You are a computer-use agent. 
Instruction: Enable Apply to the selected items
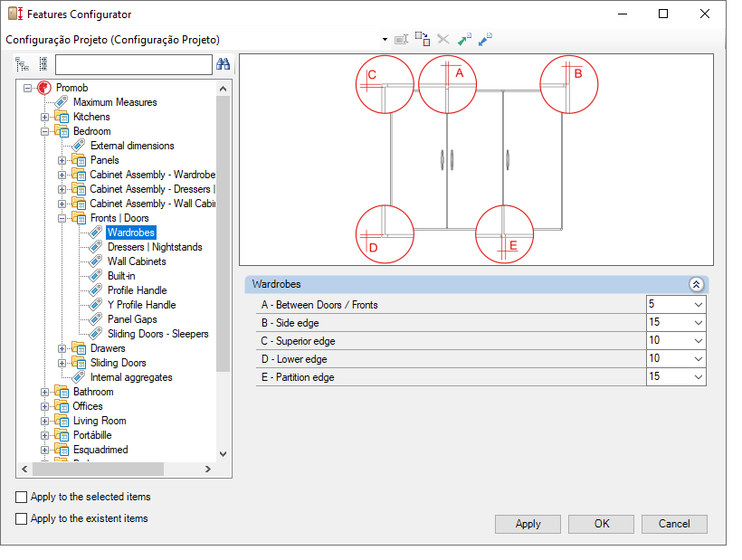pos(22,497)
